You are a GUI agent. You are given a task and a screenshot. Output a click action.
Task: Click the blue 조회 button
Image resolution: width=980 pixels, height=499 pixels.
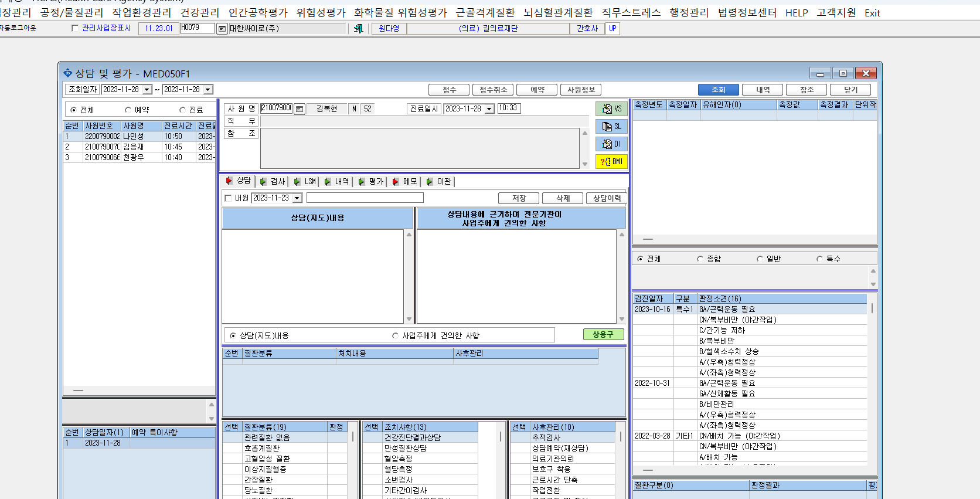pyautogui.click(x=719, y=90)
